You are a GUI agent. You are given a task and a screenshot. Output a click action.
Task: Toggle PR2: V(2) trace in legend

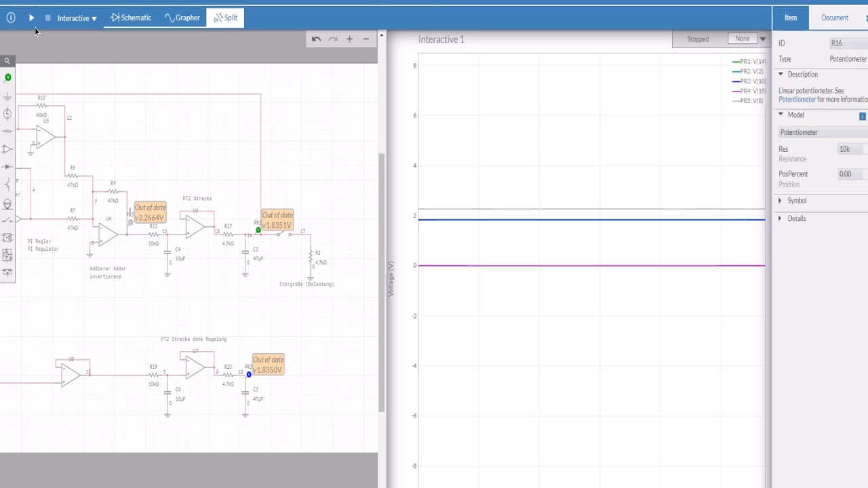(748, 71)
